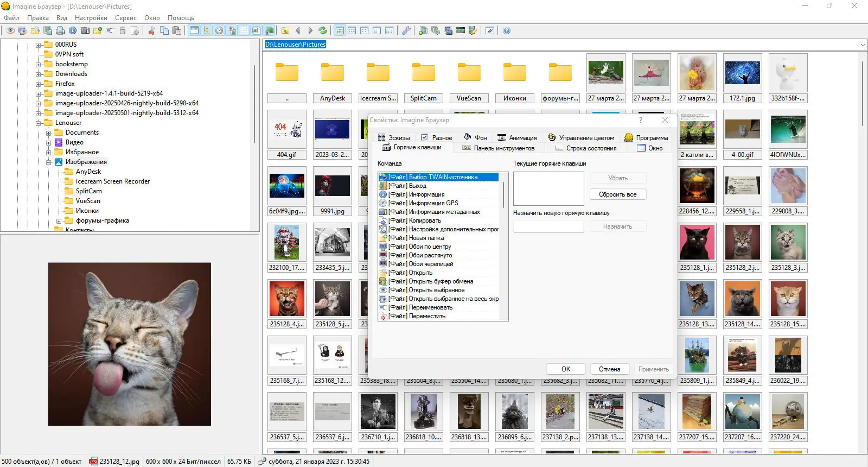
Task: Click the filmstrip icon in the toolbar
Action: 461,30
